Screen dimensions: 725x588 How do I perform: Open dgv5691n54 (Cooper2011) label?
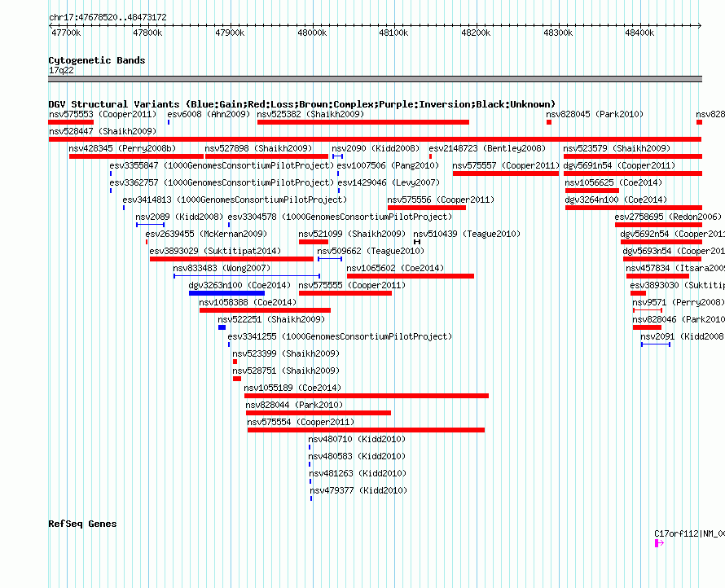click(620, 165)
